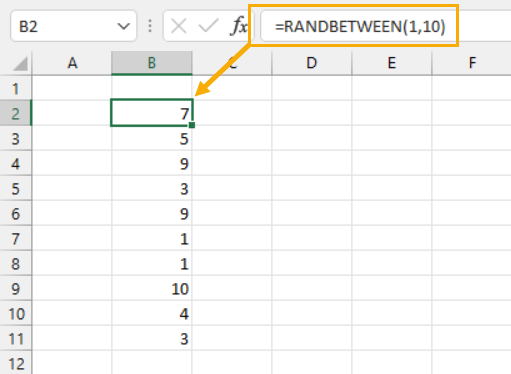511x374 pixels.
Task: Click cell B3 containing 5
Action: (x=152, y=138)
